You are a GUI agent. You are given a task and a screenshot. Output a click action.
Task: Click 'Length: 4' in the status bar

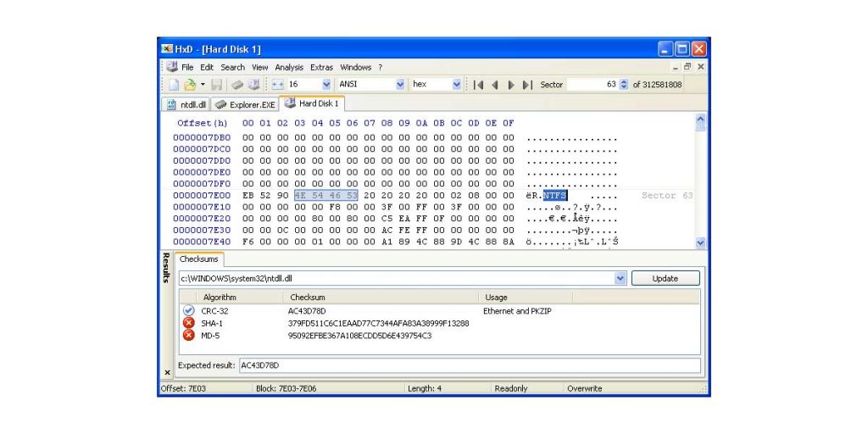point(425,388)
